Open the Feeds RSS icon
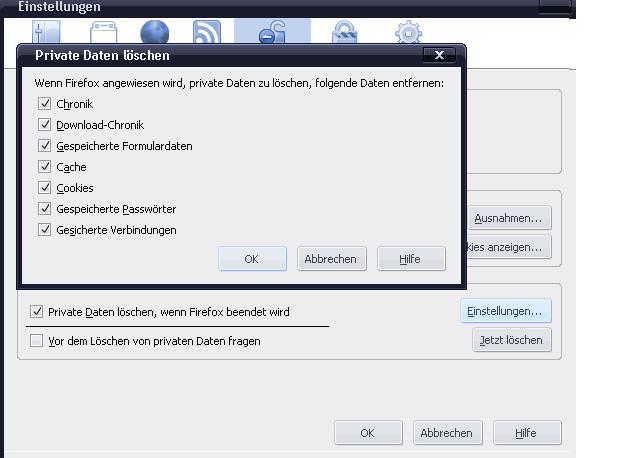 (x=207, y=32)
